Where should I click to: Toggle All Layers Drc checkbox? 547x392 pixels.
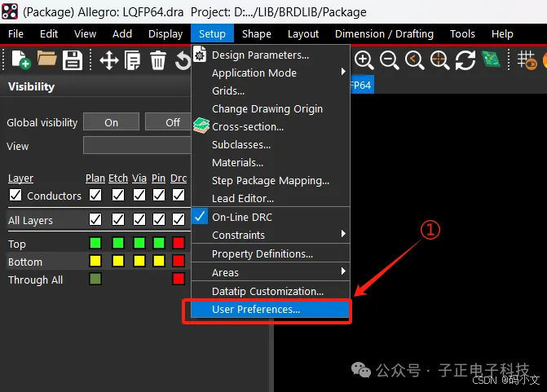pyautogui.click(x=179, y=219)
